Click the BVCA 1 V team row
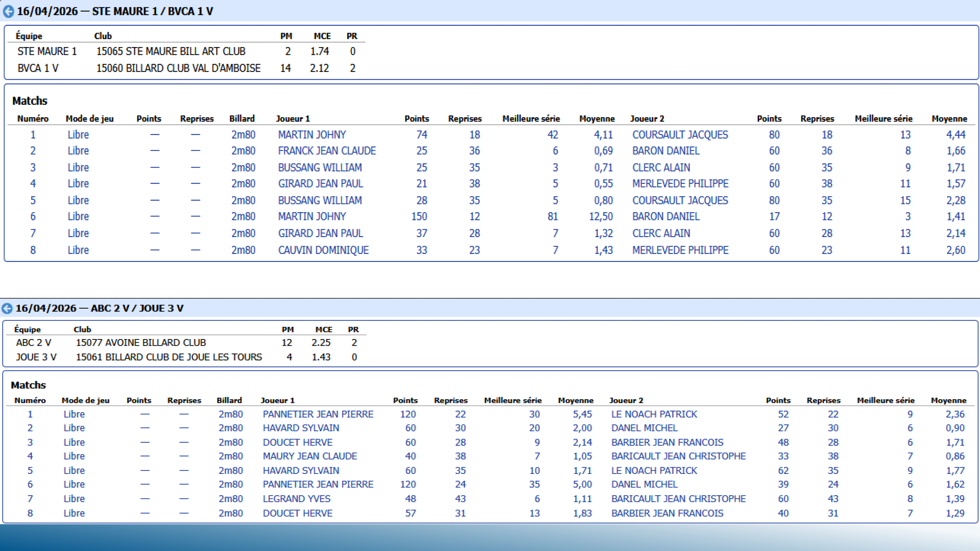The image size is (980, 551). tap(38, 68)
